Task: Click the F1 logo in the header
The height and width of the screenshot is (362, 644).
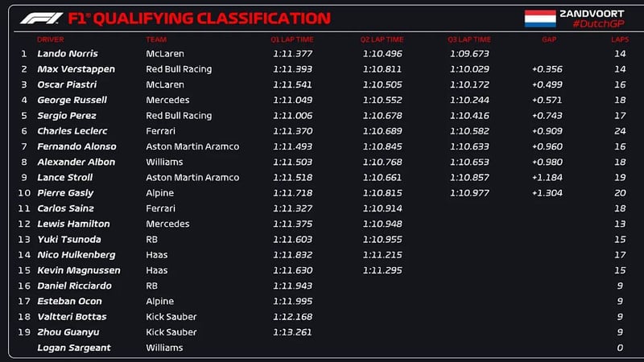Action: tap(39, 18)
